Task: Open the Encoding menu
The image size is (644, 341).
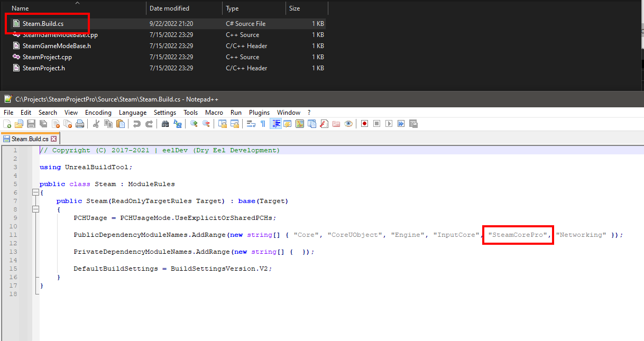Action: tap(98, 113)
